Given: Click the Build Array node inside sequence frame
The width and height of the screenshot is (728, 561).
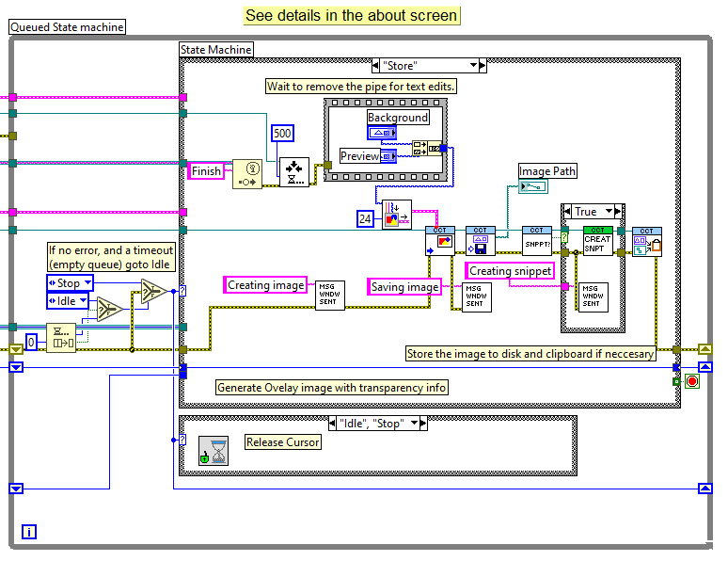Looking at the screenshot, I should click(420, 149).
